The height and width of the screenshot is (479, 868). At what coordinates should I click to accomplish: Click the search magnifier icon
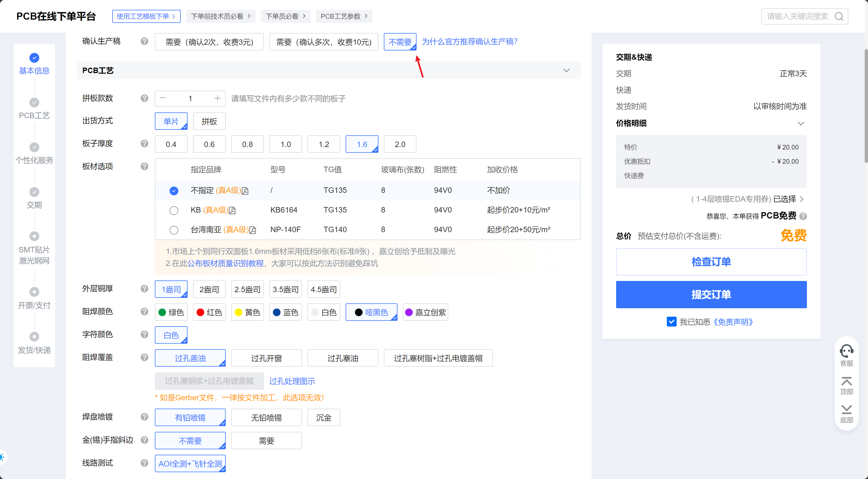(x=839, y=16)
